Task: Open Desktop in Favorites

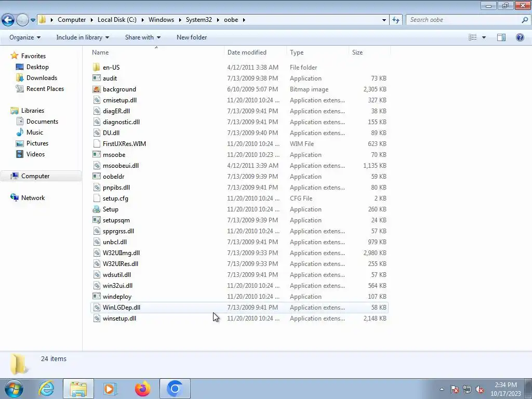Action: [x=37, y=67]
